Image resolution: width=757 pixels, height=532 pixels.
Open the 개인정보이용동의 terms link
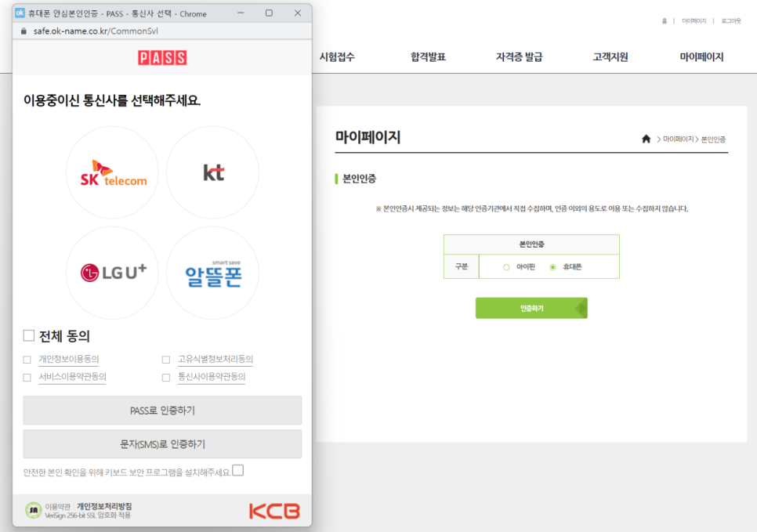[x=68, y=359]
